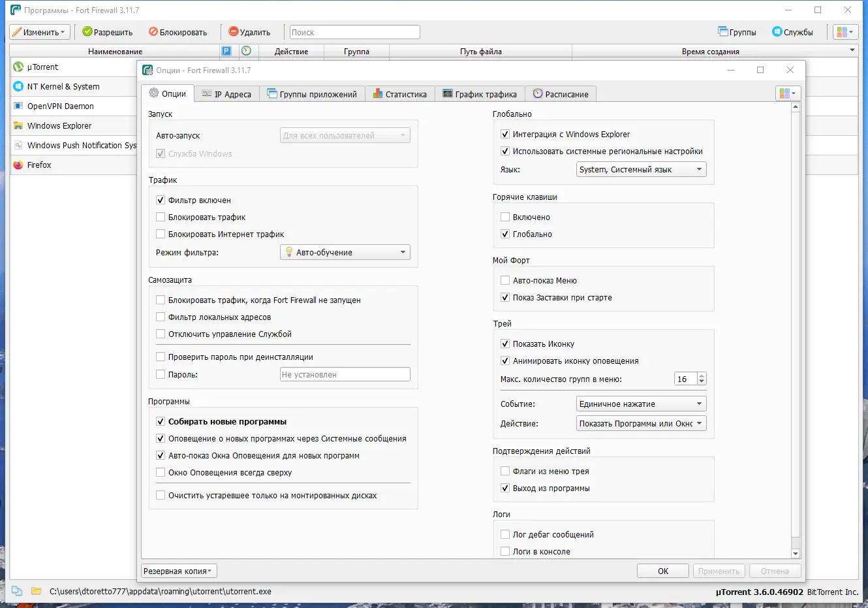The width and height of the screenshot is (868, 608).
Task: Open the Изменить dropdown button
Action: [x=39, y=32]
